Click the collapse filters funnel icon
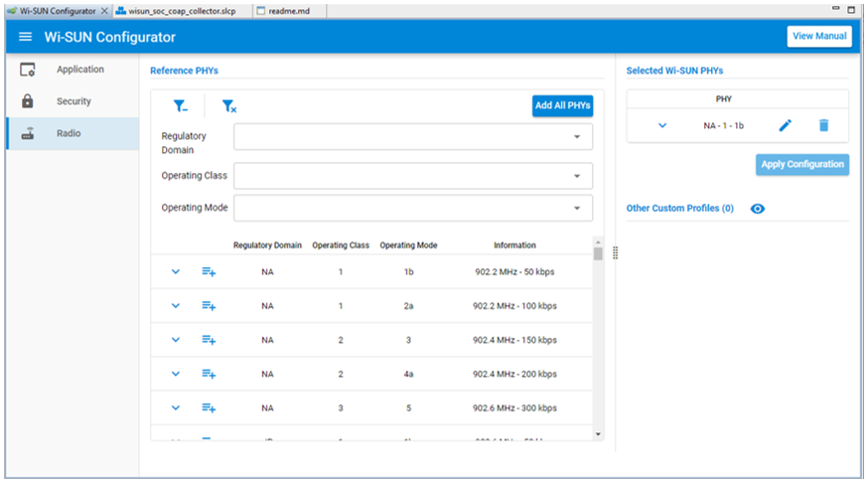The height and width of the screenshot is (479, 868). coord(180,105)
